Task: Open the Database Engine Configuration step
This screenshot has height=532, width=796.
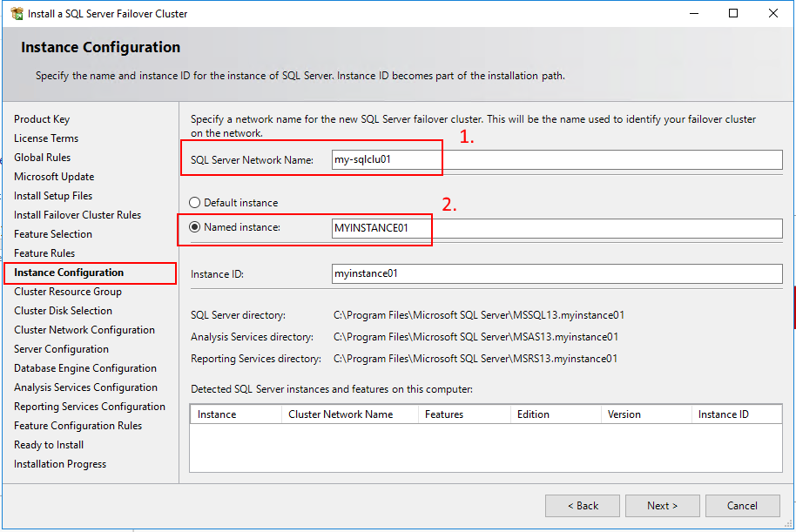Action: (84, 368)
